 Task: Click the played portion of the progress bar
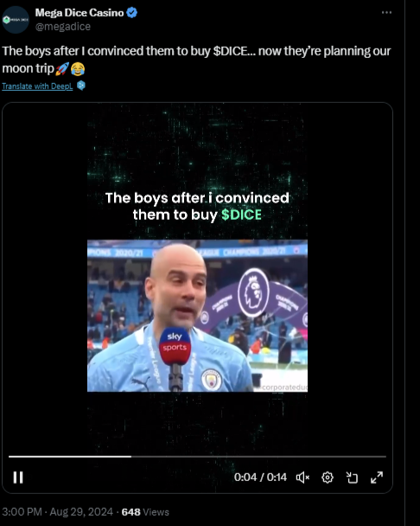(70, 457)
